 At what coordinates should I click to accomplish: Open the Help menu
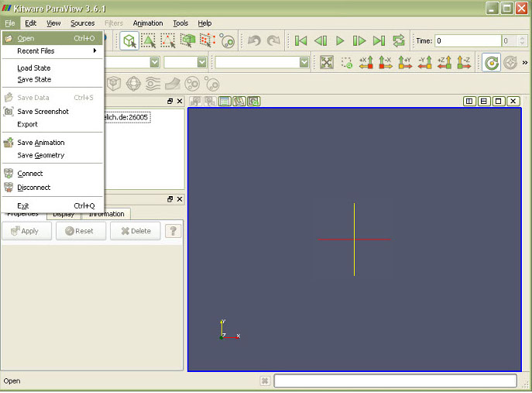tap(204, 23)
